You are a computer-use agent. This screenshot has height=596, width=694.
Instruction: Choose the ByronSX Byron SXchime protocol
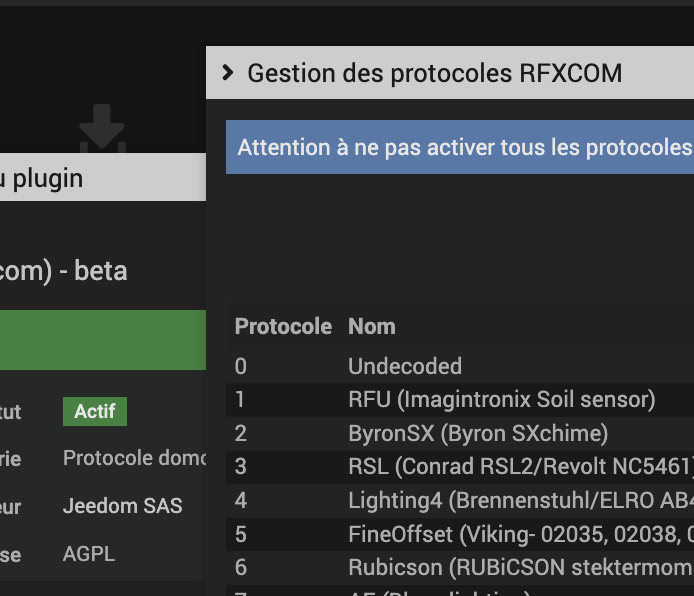pyautogui.click(x=477, y=434)
